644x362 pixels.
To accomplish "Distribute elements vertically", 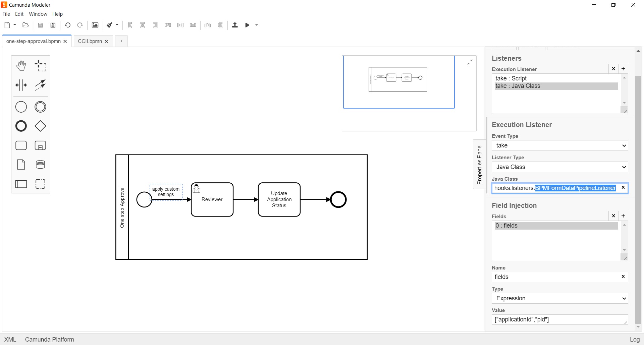I will tap(220, 25).
